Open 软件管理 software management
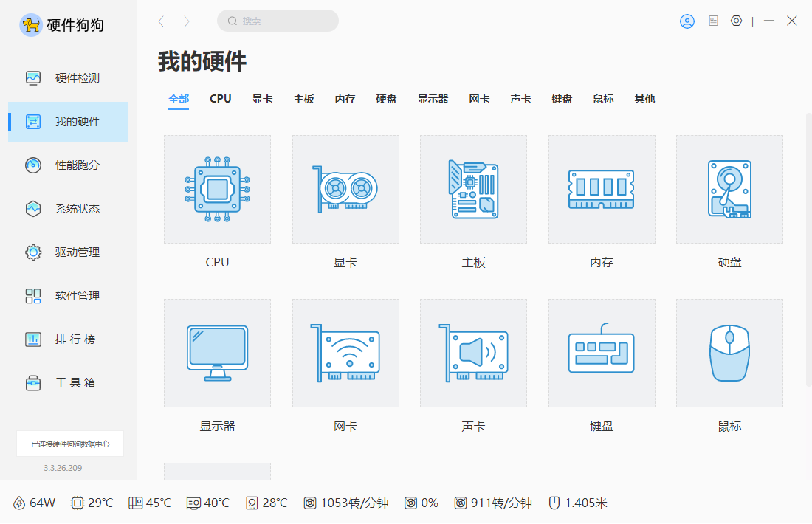Screen dimensions: 812x524 coord(68,296)
